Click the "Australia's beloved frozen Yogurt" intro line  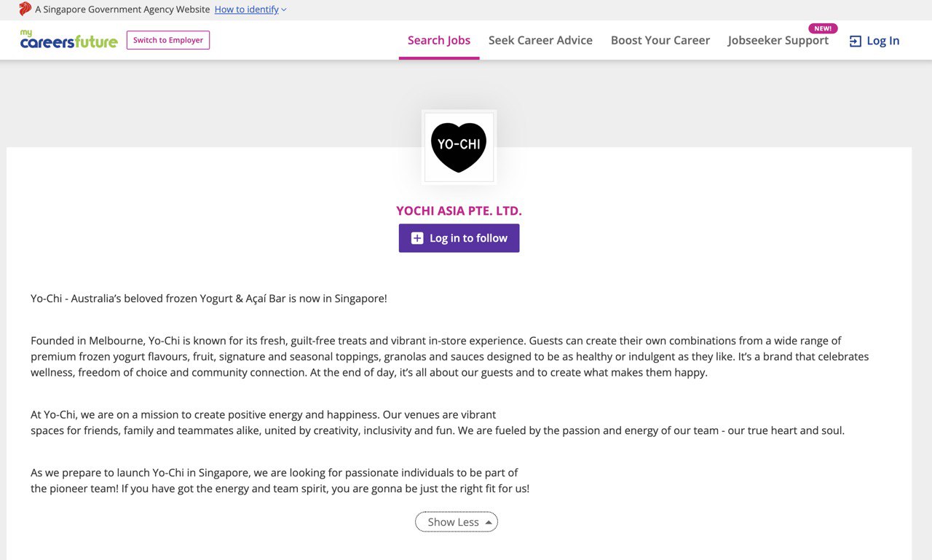pyautogui.click(x=209, y=299)
